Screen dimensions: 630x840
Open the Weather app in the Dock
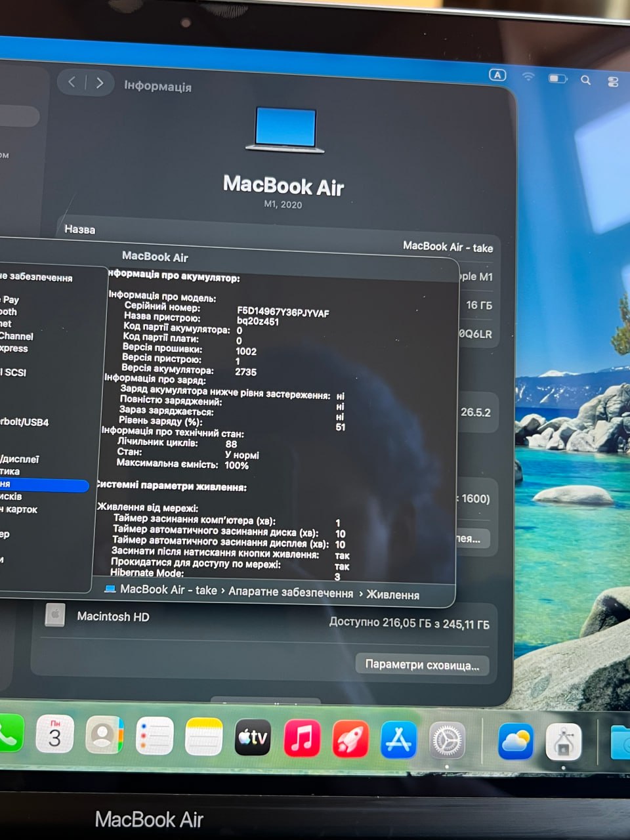516,742
